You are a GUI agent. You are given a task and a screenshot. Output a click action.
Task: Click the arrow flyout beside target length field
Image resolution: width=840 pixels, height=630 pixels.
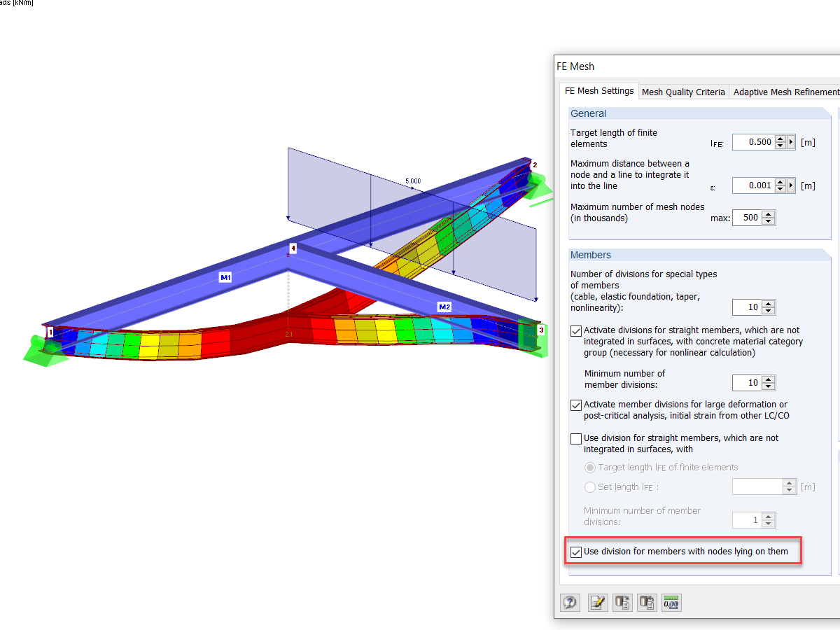pyautogui.click(x=790, y=142)
